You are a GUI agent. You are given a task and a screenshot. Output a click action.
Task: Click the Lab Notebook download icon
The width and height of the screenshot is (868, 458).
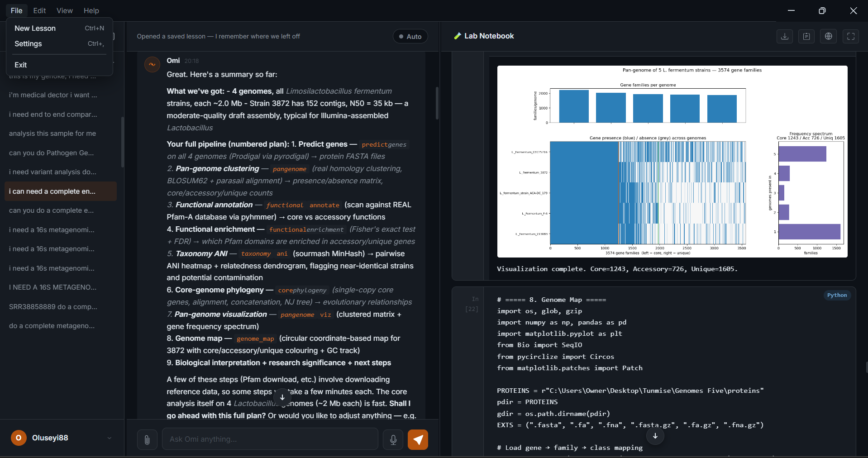pyautogui.click(x=785, y=36)
